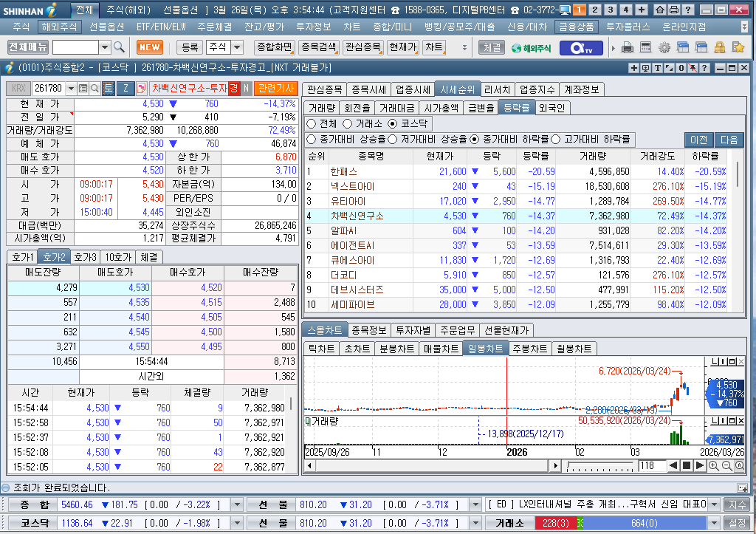The height and width of the screenshot is (534, 756).
Task: Click stock search magnifier beside code field
Action: coord(94,89)
